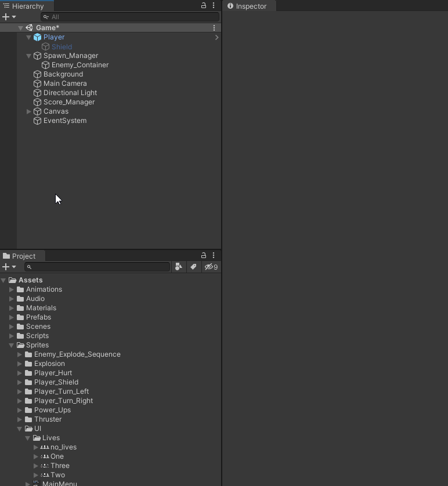Click the Player prefab cube icon
Viewport: 448px width, 486px height.
(38, 37)
